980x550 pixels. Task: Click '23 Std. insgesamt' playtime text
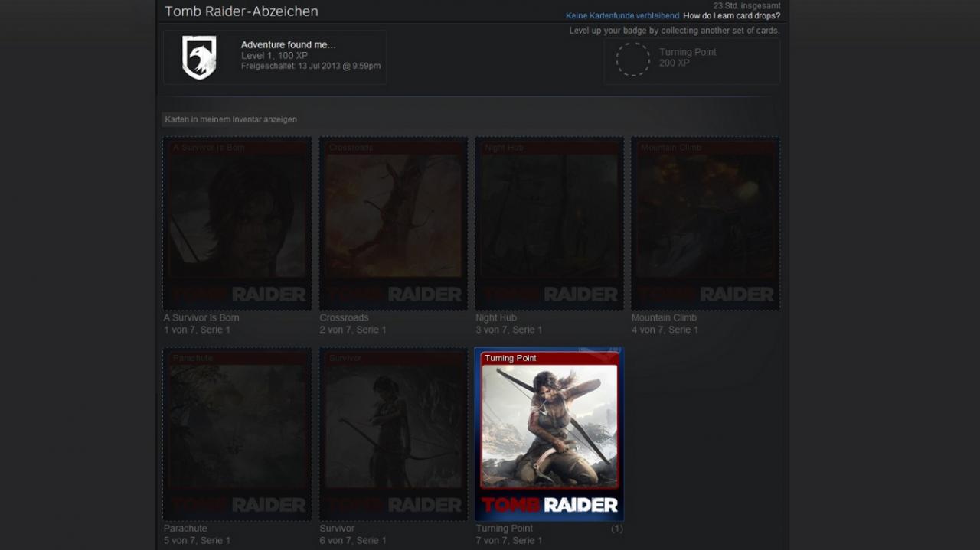point(746,5)
